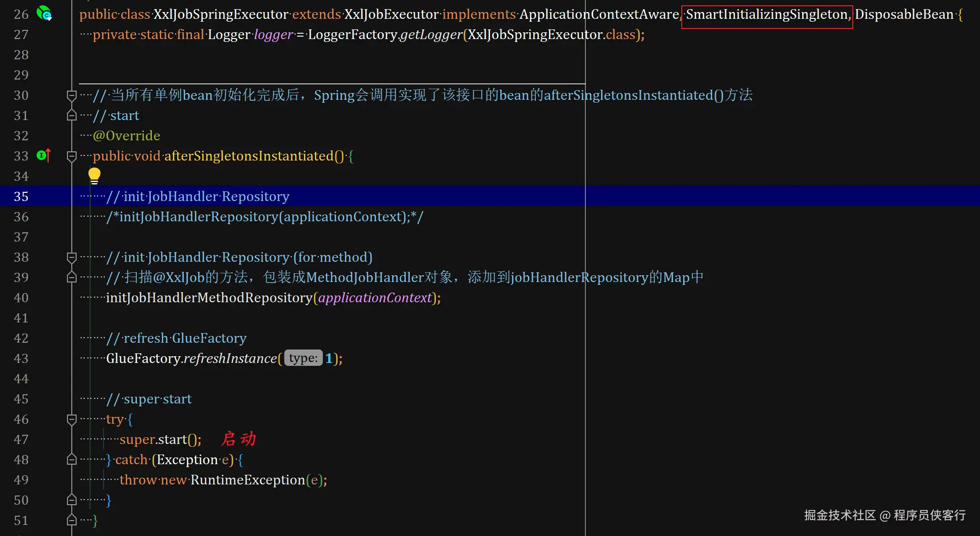Click the MethodJobHandler comment on line 39
This screenshot has width=980, height=536.
[x=405, y=278]
